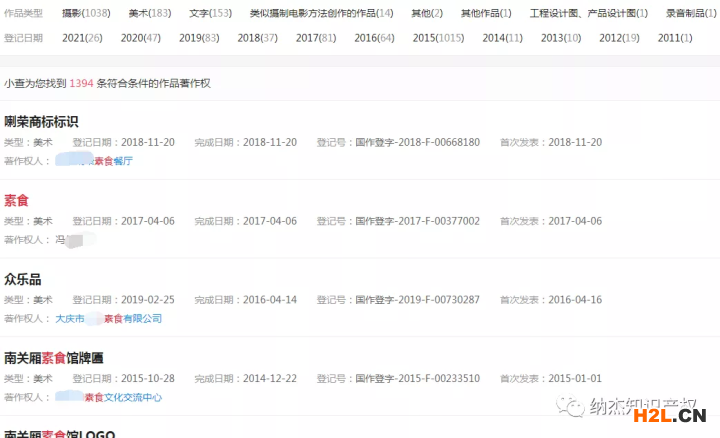Click 完成日期：2014-12-22 in 南关厢 row
720x438 pixels.
coord(246,379)
